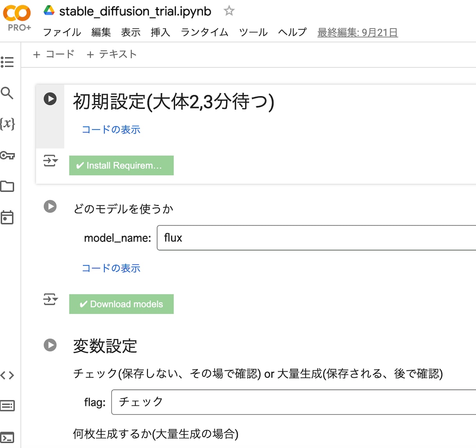This screenshot has width=476, height=448.
Task: Open the secrets key panel
Action: click(x=7, y=155)
